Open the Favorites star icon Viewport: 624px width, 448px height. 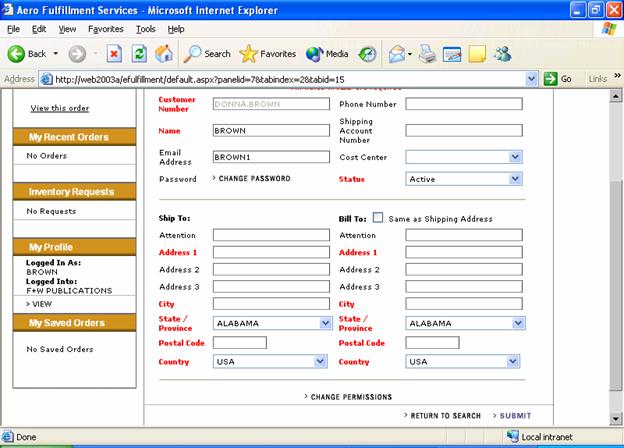pyautogui.click(x=249, y=53)
